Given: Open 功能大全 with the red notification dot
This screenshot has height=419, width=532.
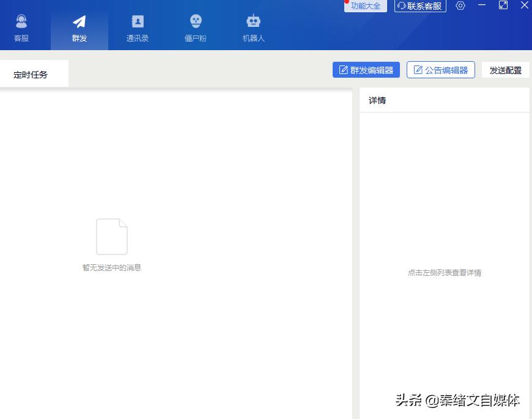Looking at the screenshot, I should pyautogui.click(x=365, y=6).
